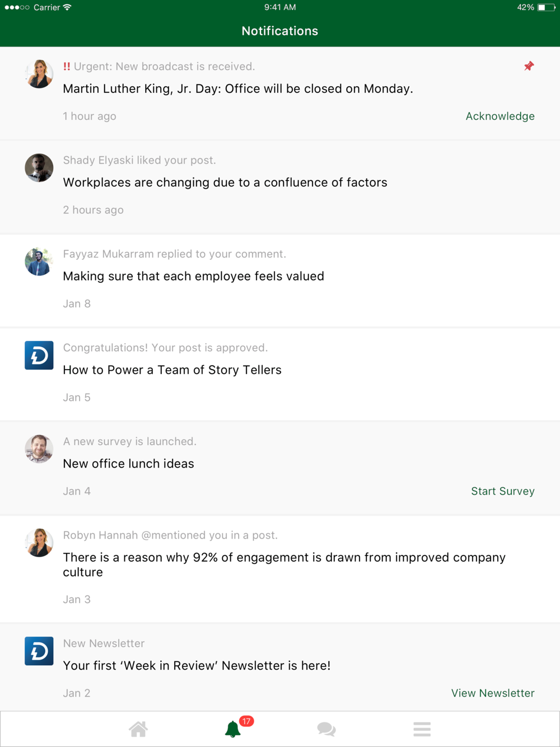Open the hamburger menu icon

coord(422,729)
